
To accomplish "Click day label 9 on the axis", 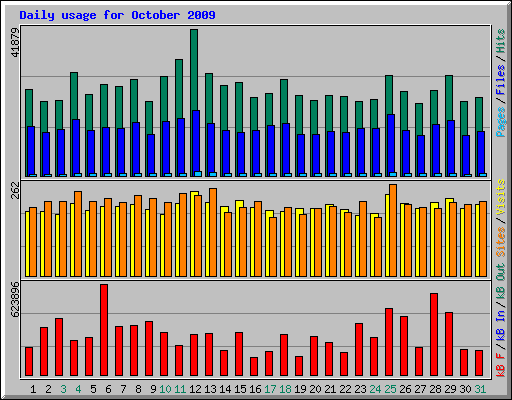I will click(x=153, y=389).
